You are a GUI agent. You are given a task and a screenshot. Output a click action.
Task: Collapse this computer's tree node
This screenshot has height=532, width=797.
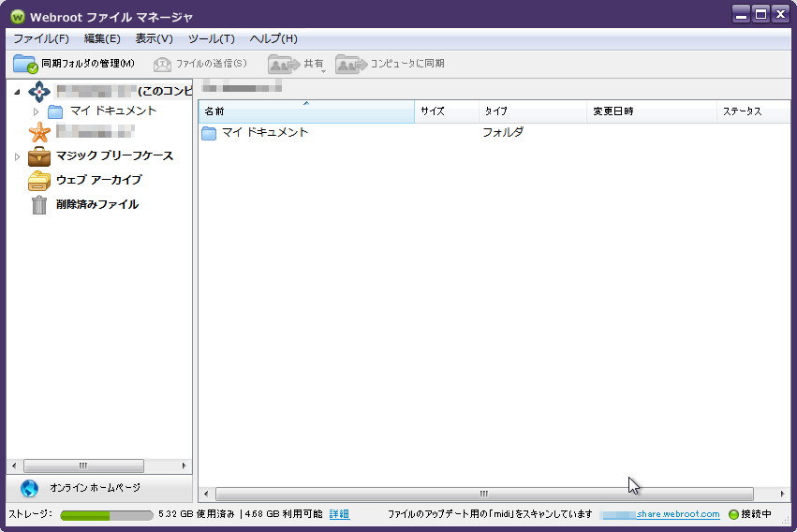point(17,92)
